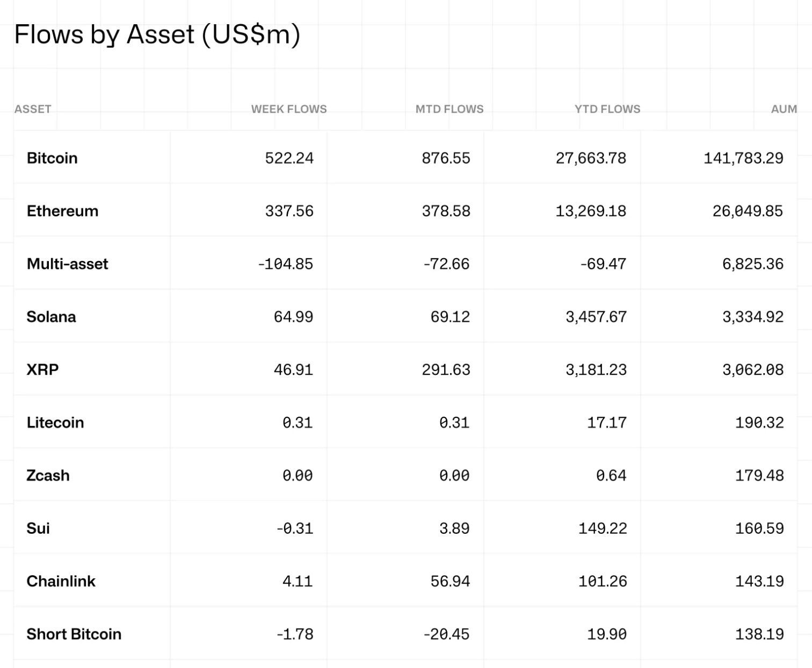Viewport: 812px width, 668px height.
Task: Click the Zcash asset name
Action: [48, 475]
